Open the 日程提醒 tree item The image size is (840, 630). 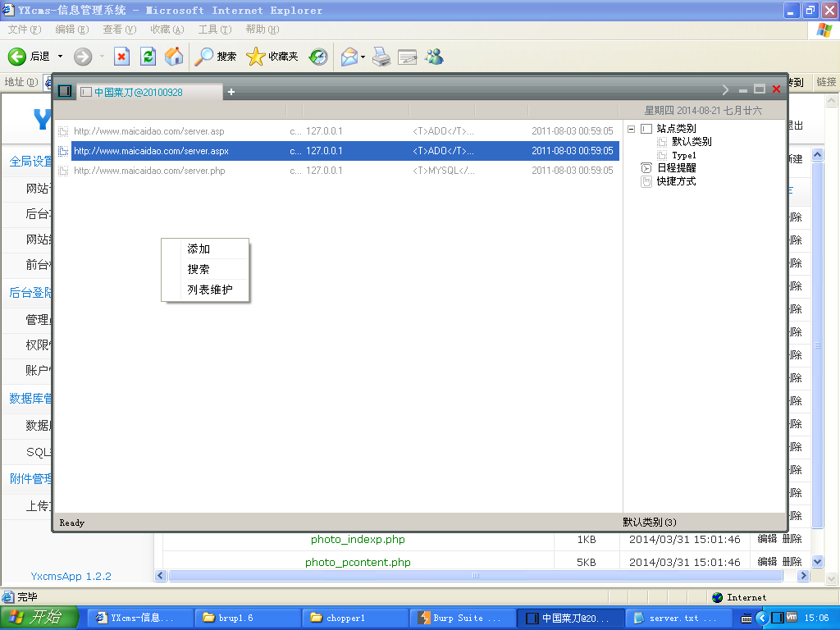point(677,168)
